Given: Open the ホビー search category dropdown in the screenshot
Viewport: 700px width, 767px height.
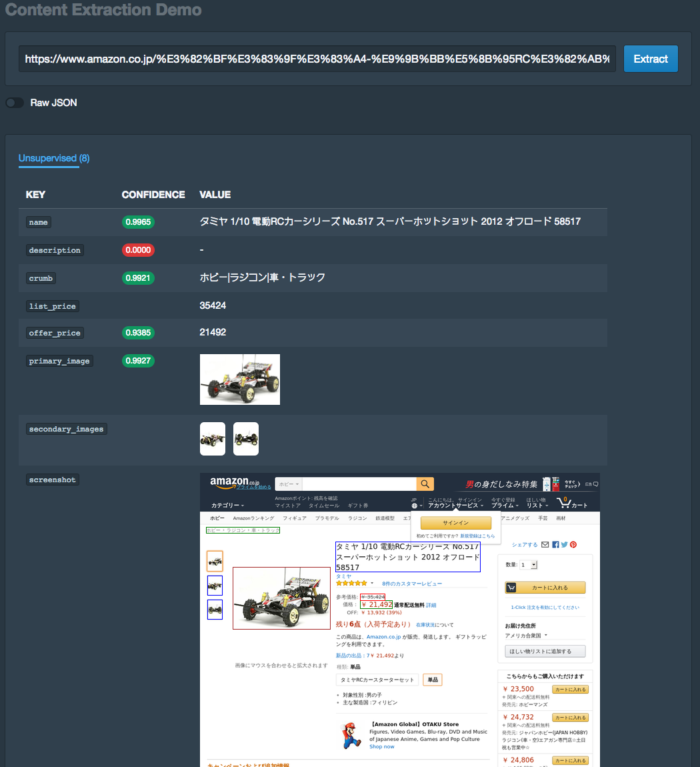Looking at the screenshot, I should (289, 484).
